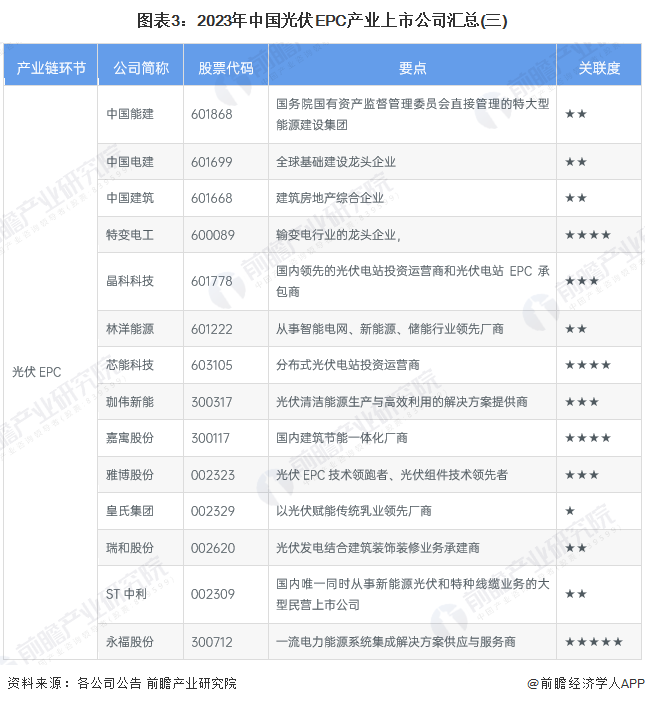Click the three-star rating for 雅博股份

pyautogui.click(x=582, y=475)
